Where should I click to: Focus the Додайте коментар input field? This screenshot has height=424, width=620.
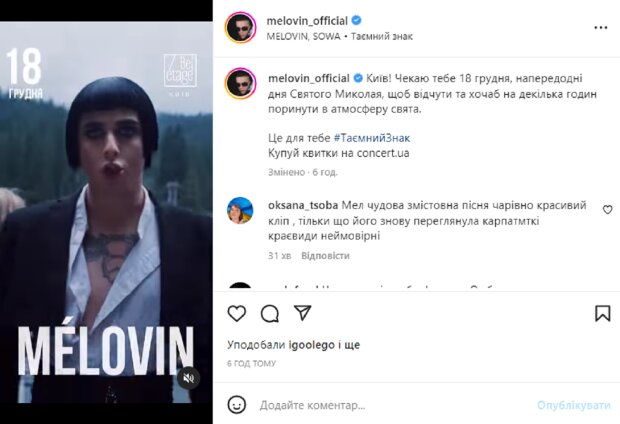pyautogui.click(x=395, y=405)
